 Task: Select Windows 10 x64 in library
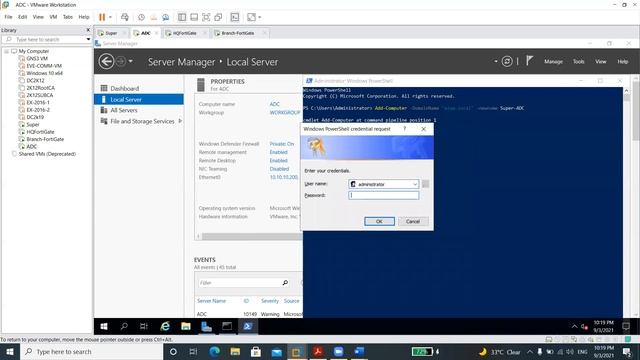[x=44, y=73]
